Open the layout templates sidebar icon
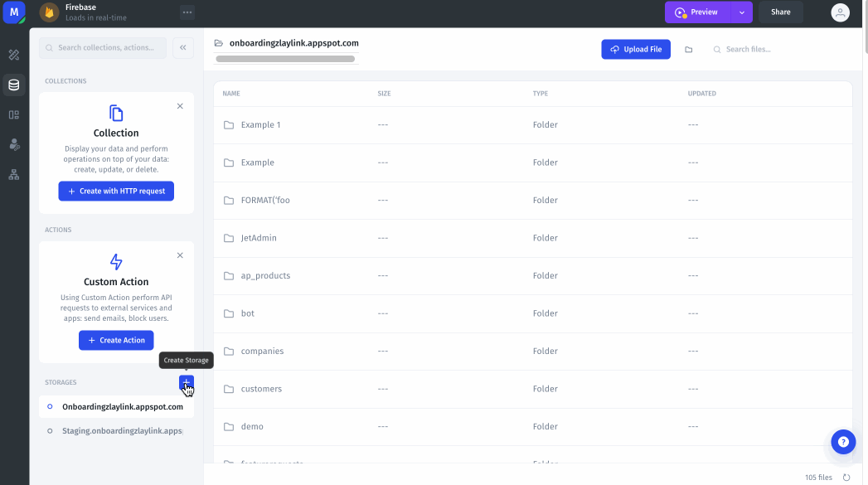Screen dimensions: 868x485 14,114
